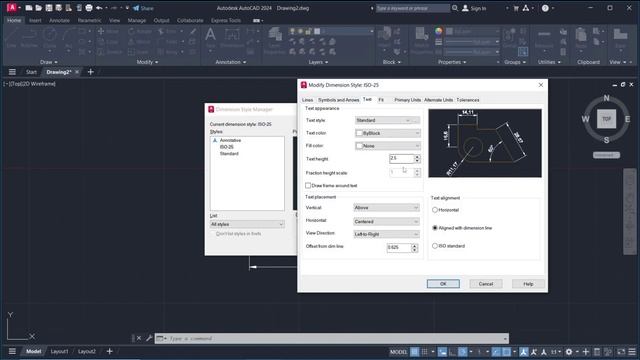Switch to the Insert ribbon tab
The height and width of the screenshot is (360, 640).
tap(35, 20)
